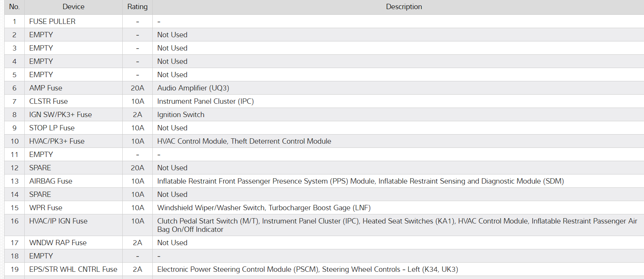Click the No. column header
The width and height of the screenshot is (644, 279).
coord(14,7)
